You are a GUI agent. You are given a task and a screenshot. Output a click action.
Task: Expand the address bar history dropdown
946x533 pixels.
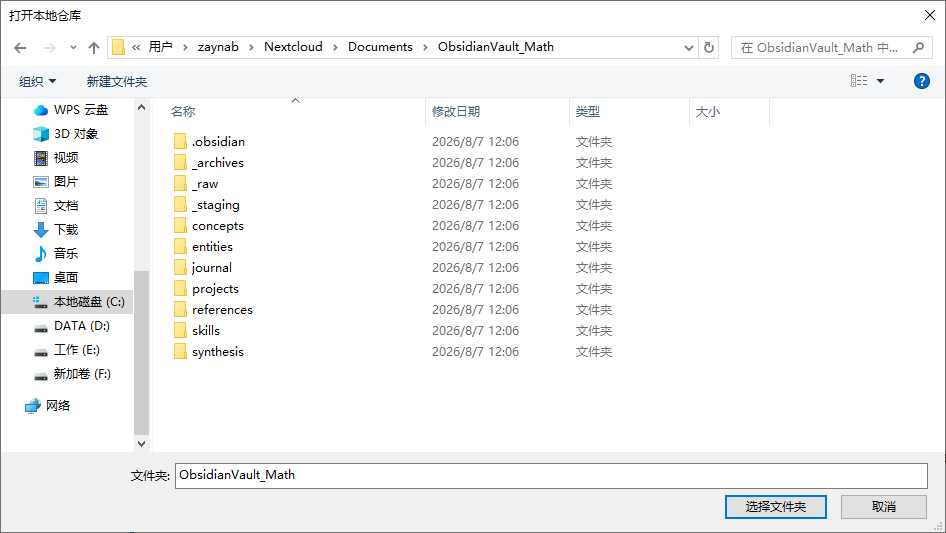pyautogui.click(x=688, y=48)
